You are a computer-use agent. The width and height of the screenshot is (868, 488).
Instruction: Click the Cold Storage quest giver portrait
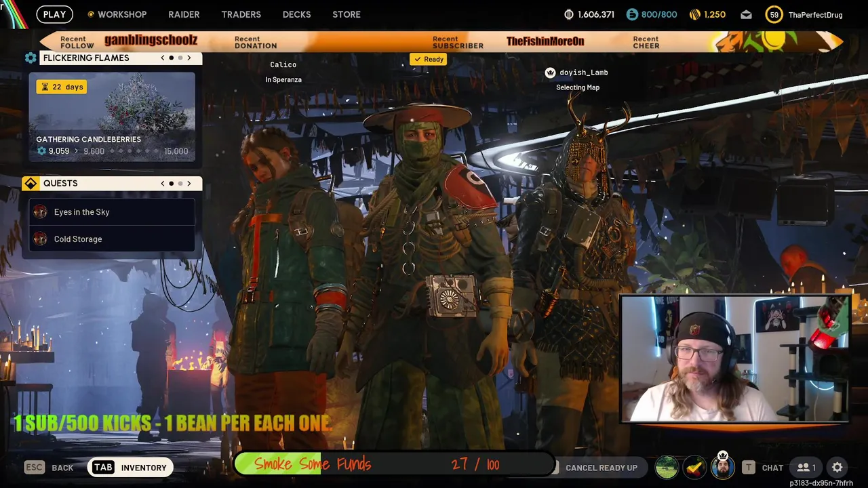[41, 239]
